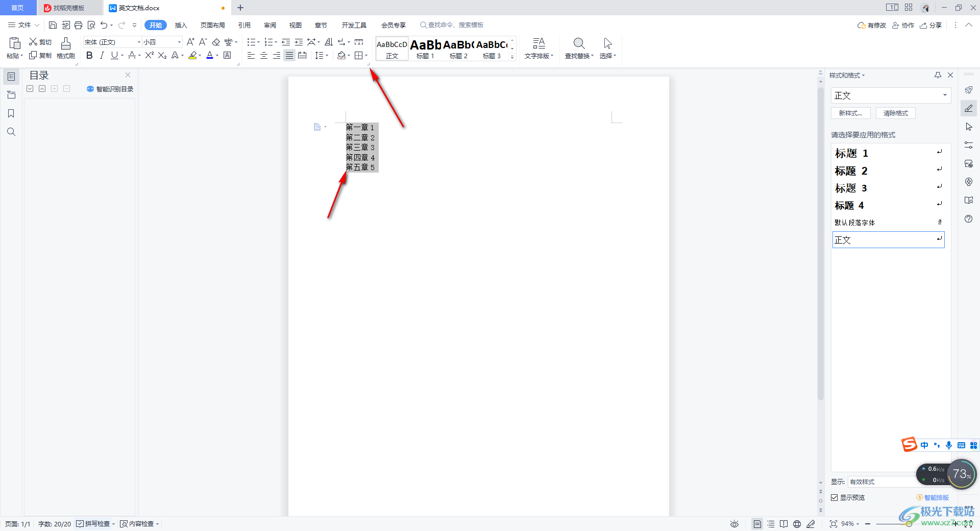Switch to the 引用 tab

coord(244,25)
